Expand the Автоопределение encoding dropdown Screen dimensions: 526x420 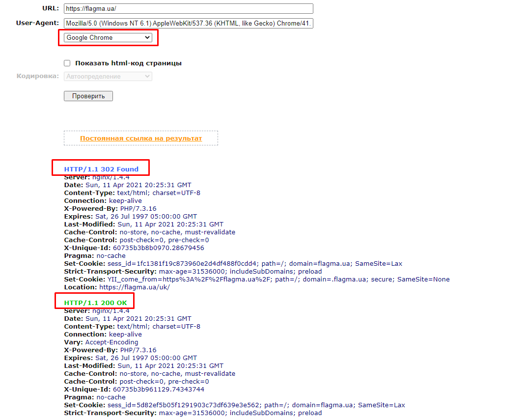108,77
